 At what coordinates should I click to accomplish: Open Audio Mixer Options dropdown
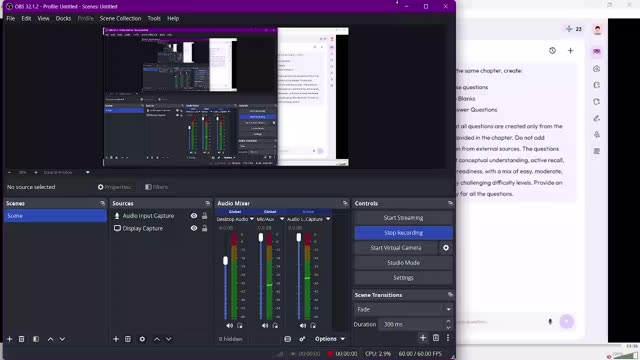click(x=330, y=339)
